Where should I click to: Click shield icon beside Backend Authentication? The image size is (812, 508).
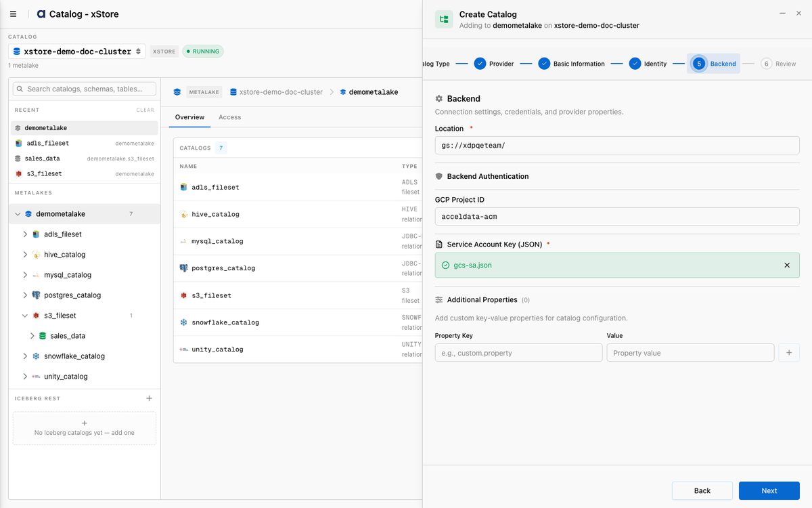[x=439, y=176]
